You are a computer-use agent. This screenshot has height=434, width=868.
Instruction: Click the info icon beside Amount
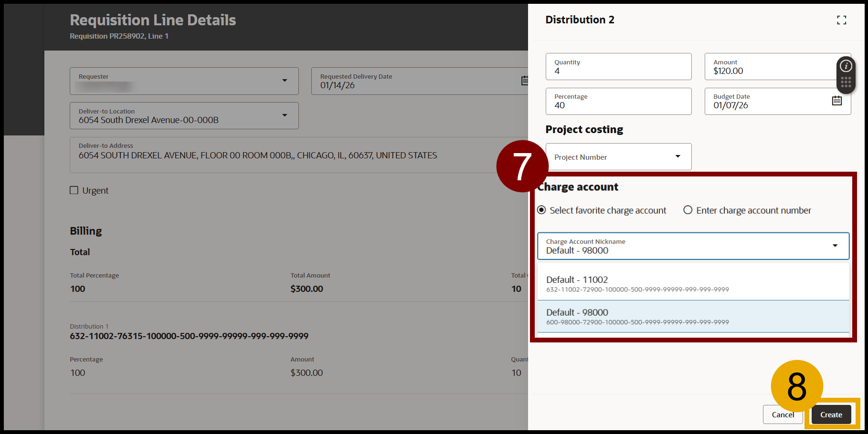(x=846, y=66)
